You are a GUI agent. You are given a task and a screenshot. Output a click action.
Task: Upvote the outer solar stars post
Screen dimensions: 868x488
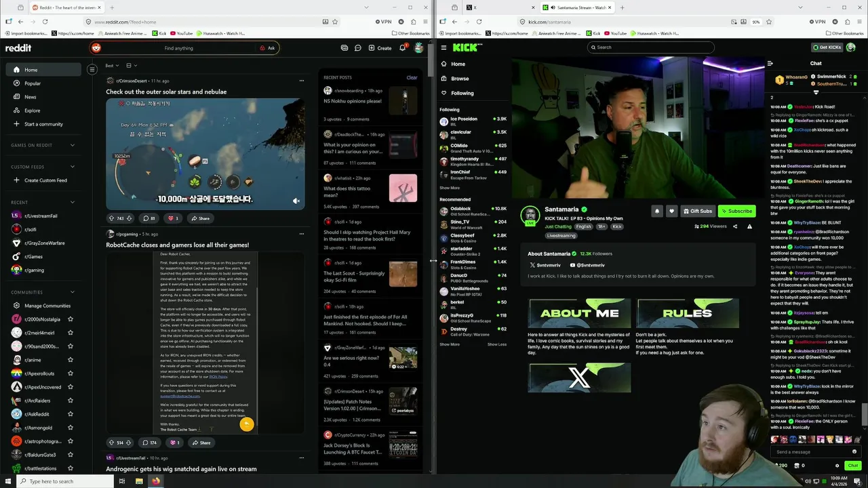click(111, 218)
